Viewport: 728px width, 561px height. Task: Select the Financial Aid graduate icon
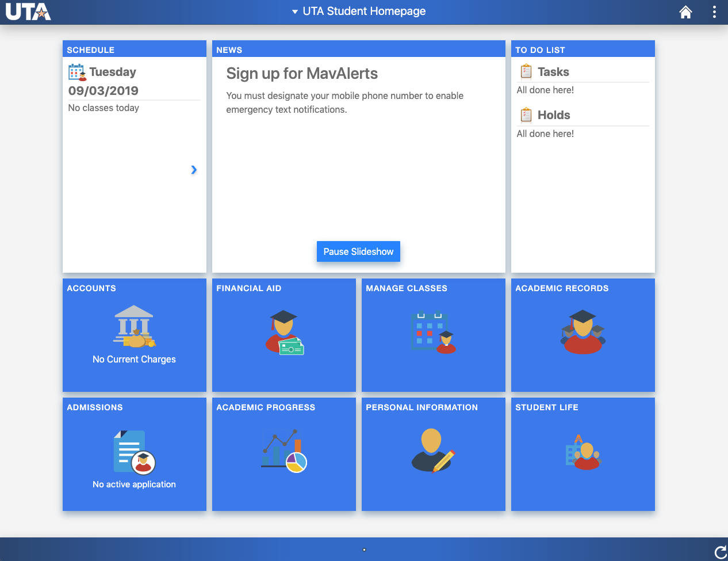click(x=283, y=331)
